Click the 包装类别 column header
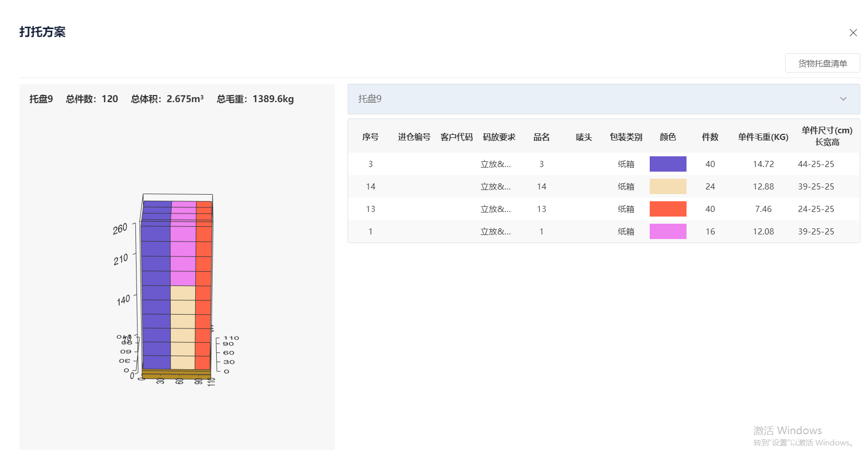 point(626,137)
